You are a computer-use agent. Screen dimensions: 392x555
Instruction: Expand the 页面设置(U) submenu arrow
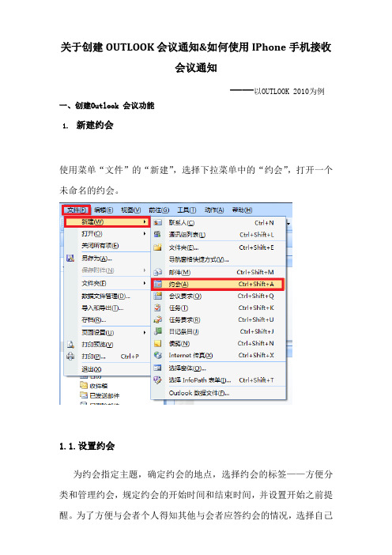pos(145,332)
